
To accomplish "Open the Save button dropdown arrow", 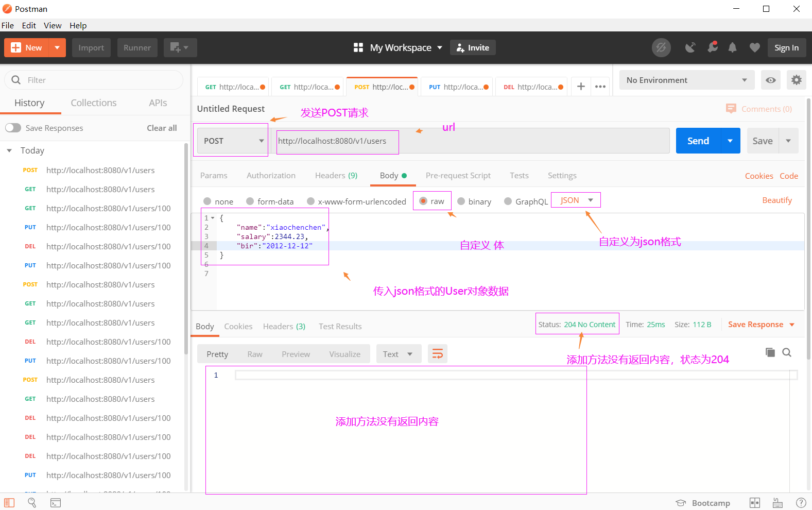I will [x=788, y=141].
